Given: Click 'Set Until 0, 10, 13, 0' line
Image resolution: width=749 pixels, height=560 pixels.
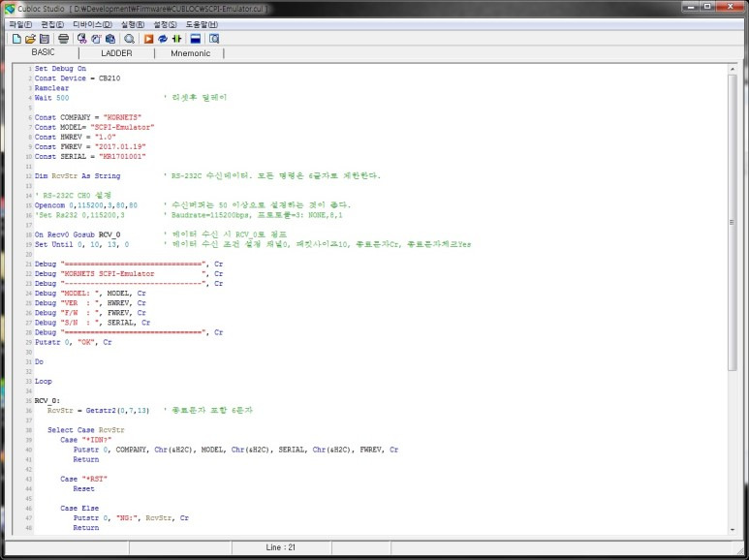Looking at the screenshot, I should click(x=81, y=244).
